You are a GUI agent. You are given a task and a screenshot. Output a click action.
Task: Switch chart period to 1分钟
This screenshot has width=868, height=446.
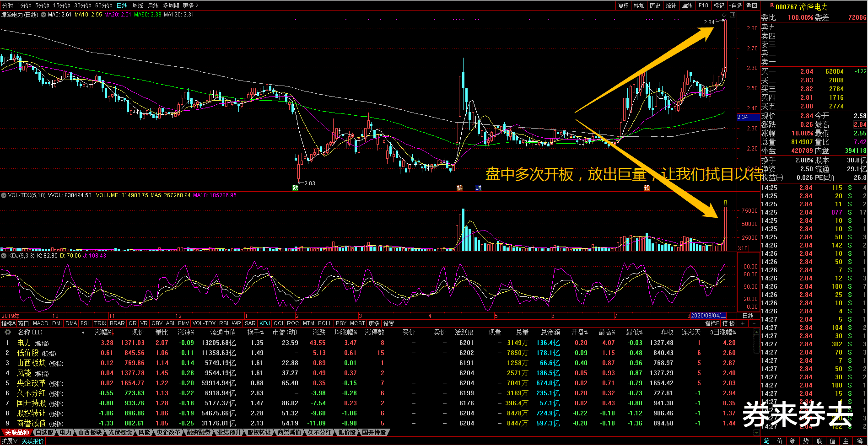pos(24,5)
